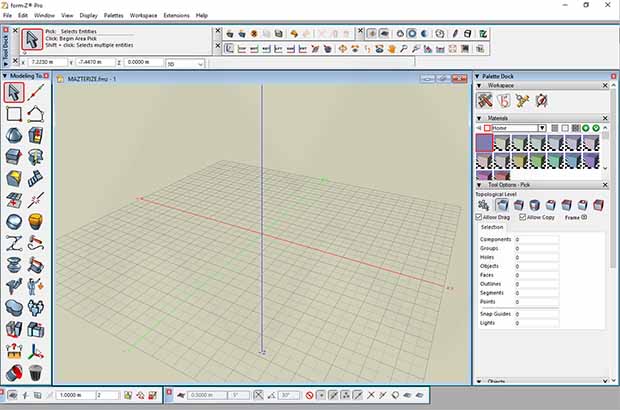This screenshot has height=410, width=620.
Task: Open the drafting compass Workspace icon
Action: click(x=522, y=101)
